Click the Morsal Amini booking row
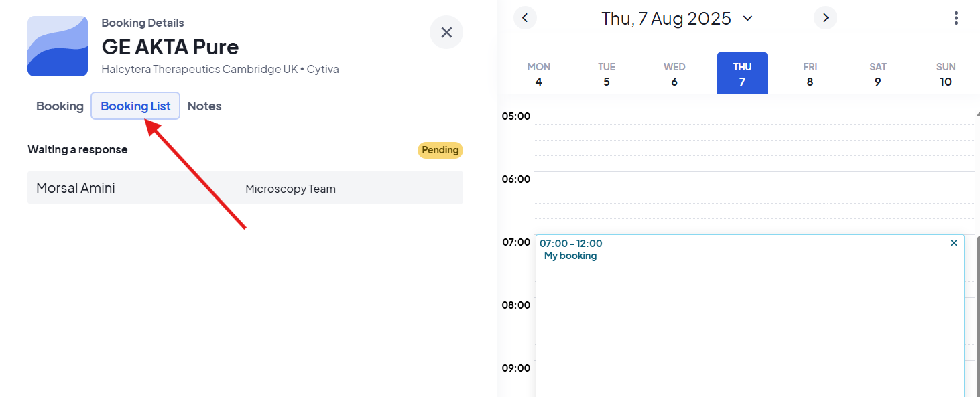The height and width of the screenshot is (397, 980). (x=245, y=188)
